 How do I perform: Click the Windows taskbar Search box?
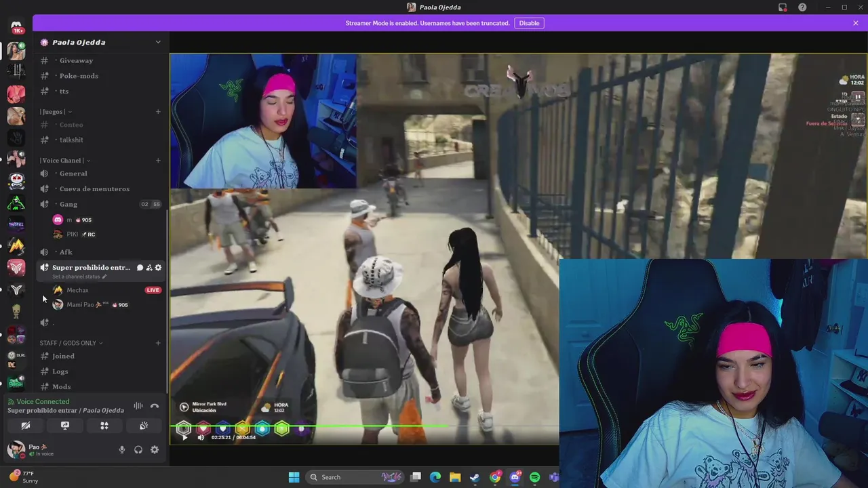(356, 477)
